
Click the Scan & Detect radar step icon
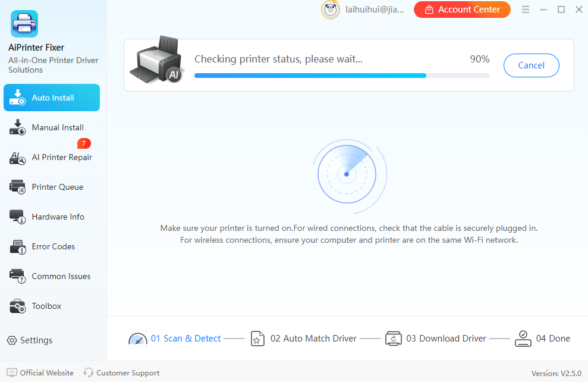coord(138,339)
